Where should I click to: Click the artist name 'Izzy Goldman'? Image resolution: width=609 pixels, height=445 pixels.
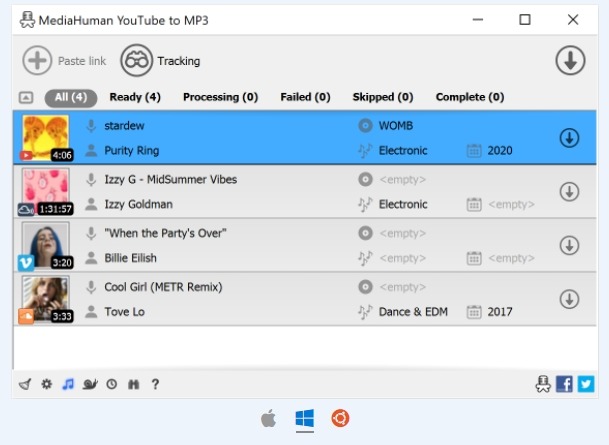click(x=138, y=204)
